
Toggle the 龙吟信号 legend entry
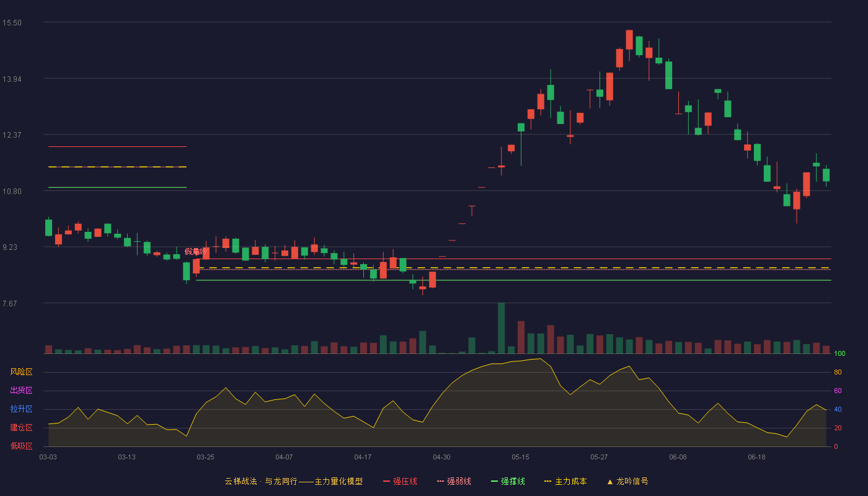coord(627,481)
